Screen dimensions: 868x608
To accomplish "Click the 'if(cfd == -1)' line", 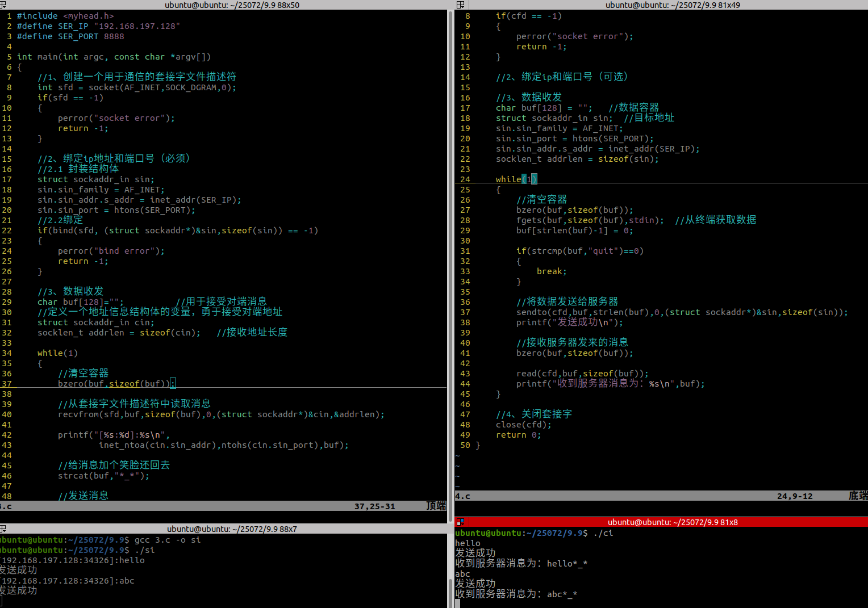I will [x=529, y=16].
